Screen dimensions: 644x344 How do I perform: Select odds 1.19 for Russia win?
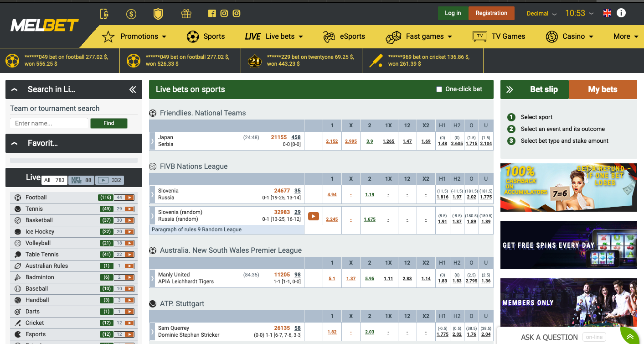tap(370, 194)
